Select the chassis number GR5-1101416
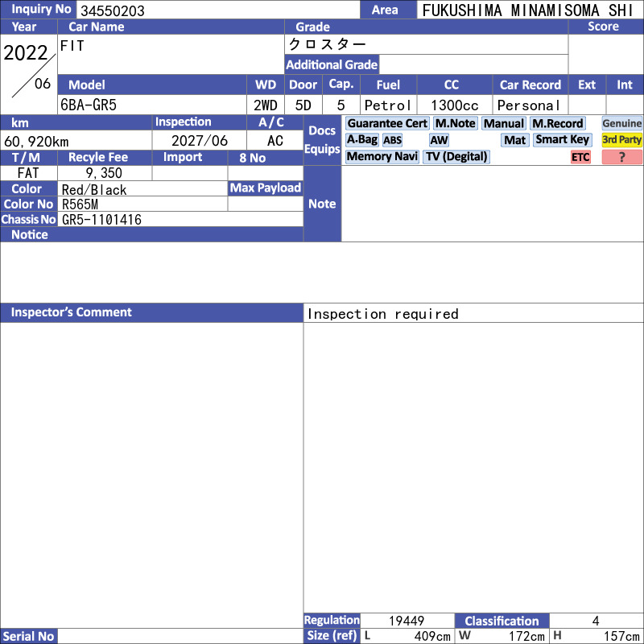The image size is (644, 644). point(181,219)
